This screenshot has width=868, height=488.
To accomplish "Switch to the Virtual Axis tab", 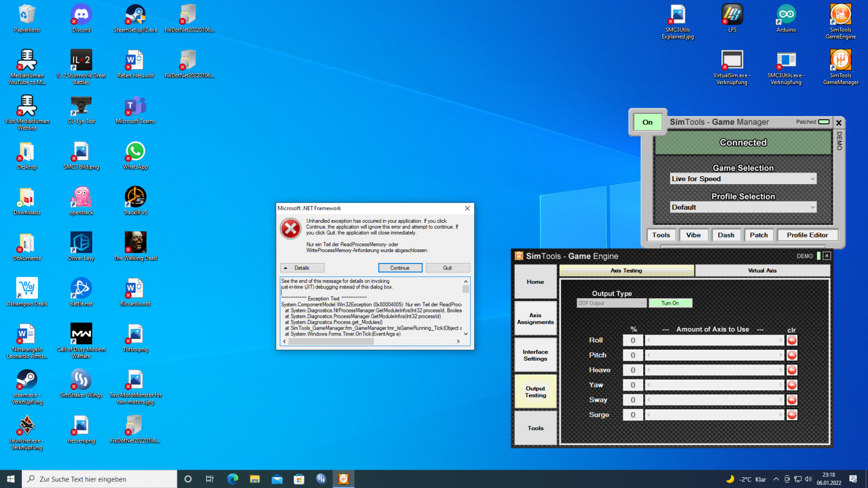I will coord(762,271).
